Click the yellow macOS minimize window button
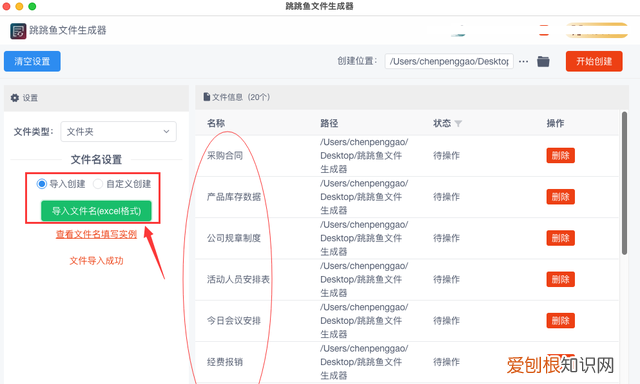 tap(19, 6)
